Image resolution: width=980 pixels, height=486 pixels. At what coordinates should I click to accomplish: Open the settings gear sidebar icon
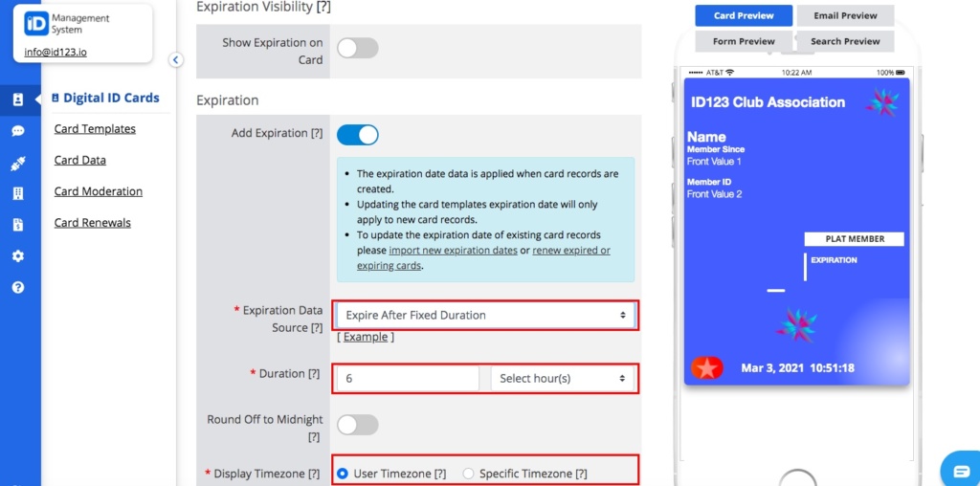18,256
